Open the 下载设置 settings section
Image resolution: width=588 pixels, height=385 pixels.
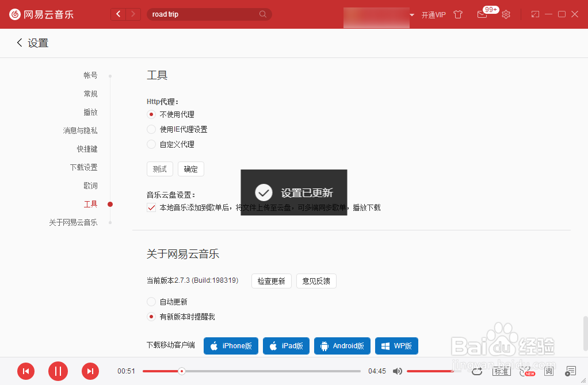83,167
